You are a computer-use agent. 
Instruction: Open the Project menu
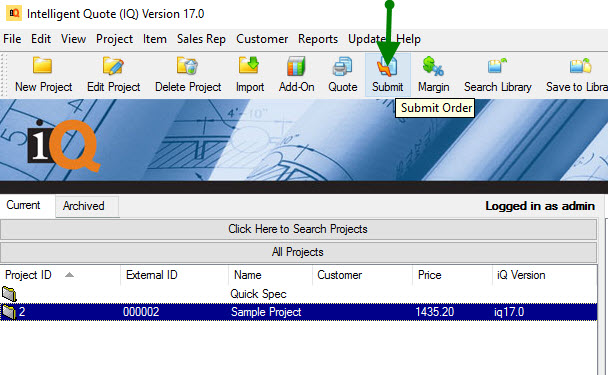pos(114,39)
